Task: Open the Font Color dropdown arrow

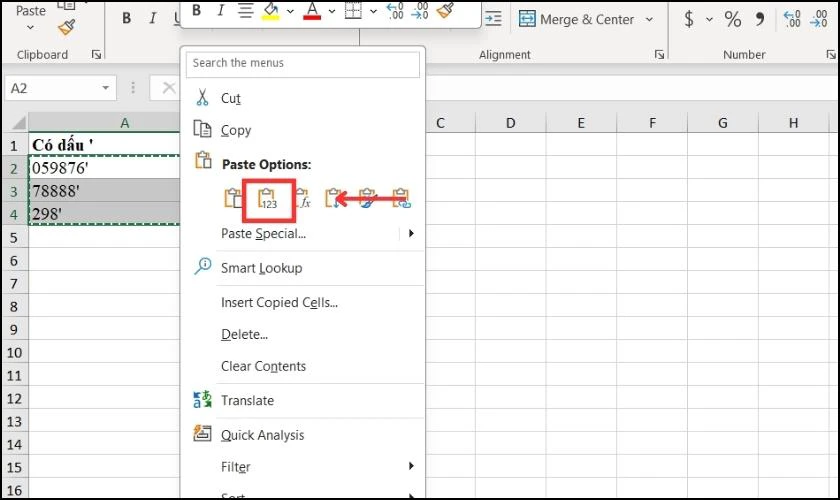Action: tap(332, 11)
